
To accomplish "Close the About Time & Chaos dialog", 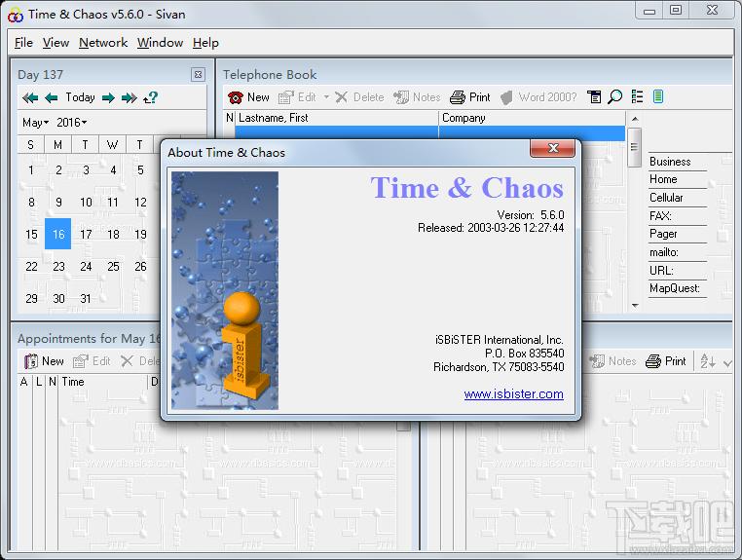I will [x=553, y=148].
